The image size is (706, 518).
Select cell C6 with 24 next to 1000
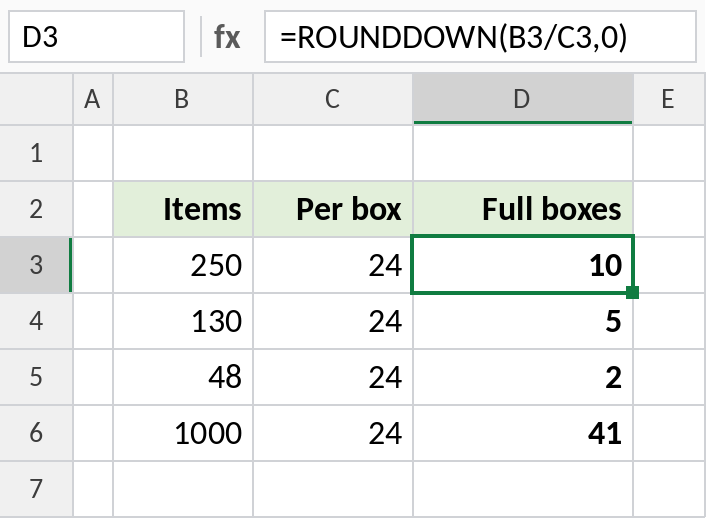[333, 433]
